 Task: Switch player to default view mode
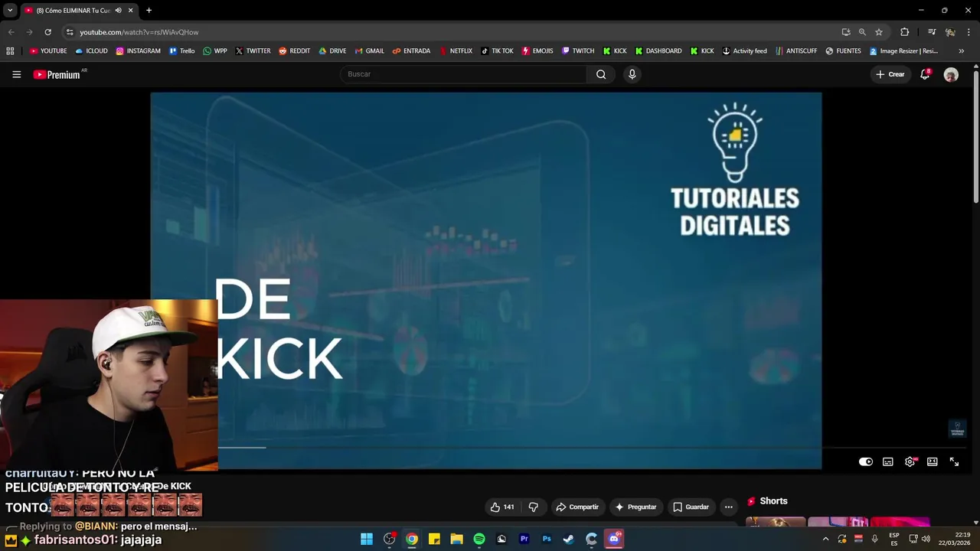932,461
